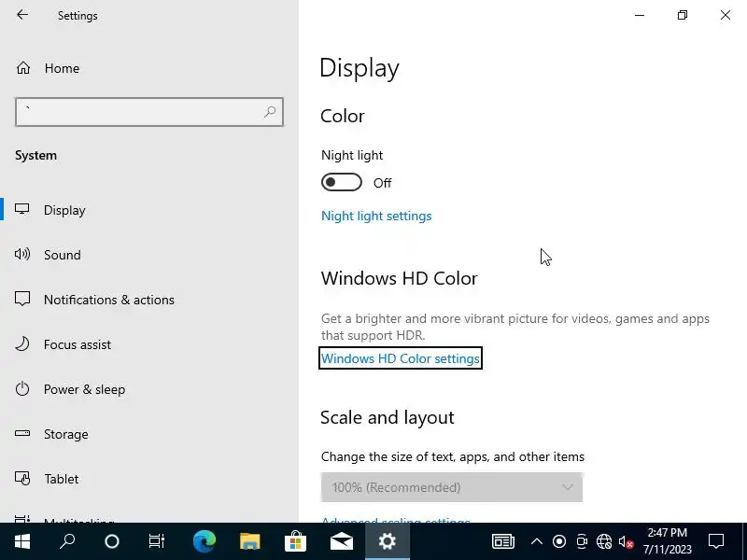Go to Focus assist page
The image size is (747, 560).
[x=78, y=344]
